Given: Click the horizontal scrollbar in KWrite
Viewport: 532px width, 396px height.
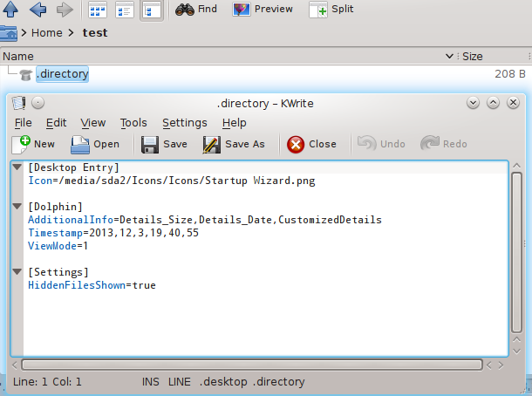Looking at the screenshot, I should [x=252, y=365].
